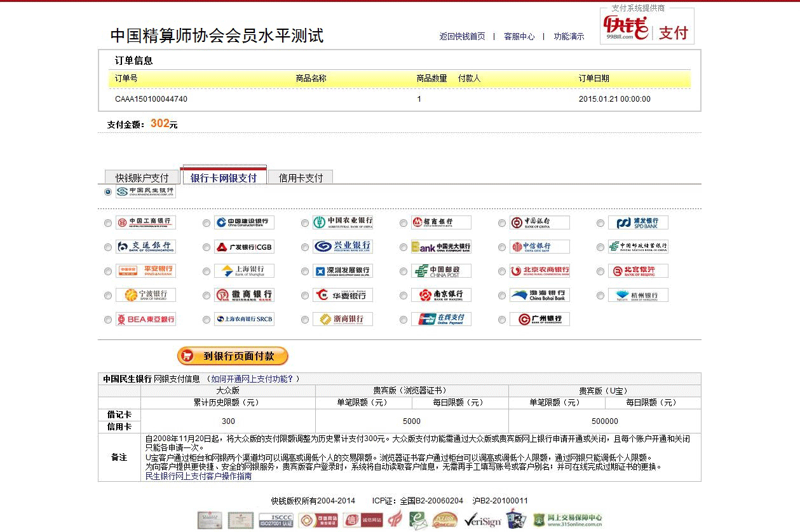Select the SPD Bank 浦发银行 radio button

click(x=600, y=223)
